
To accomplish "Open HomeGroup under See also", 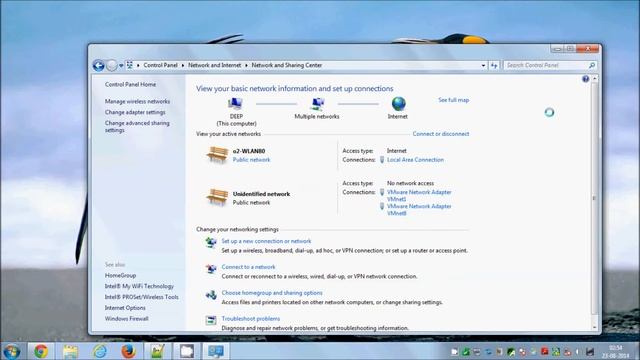I will [x=120, y=276].
